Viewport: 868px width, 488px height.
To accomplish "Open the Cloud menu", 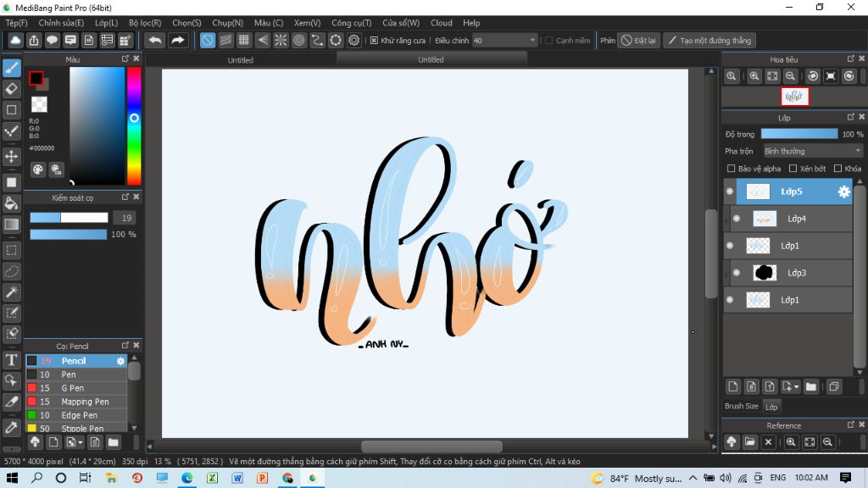I will pyautogui.click(x=441, y=23).
